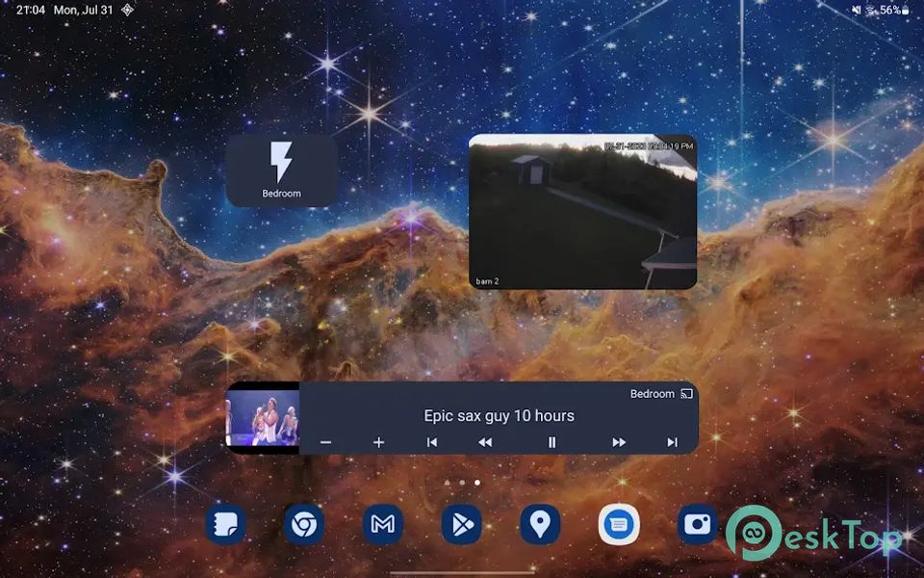Open the Play Store dock icon

pyautogui.click(x=461, y=524)
